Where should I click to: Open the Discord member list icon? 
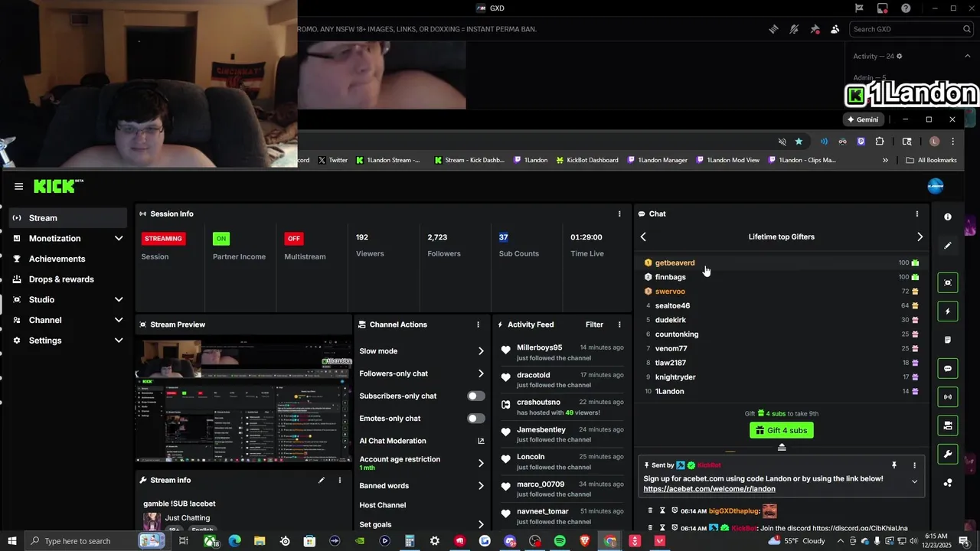tap(835, 29)
